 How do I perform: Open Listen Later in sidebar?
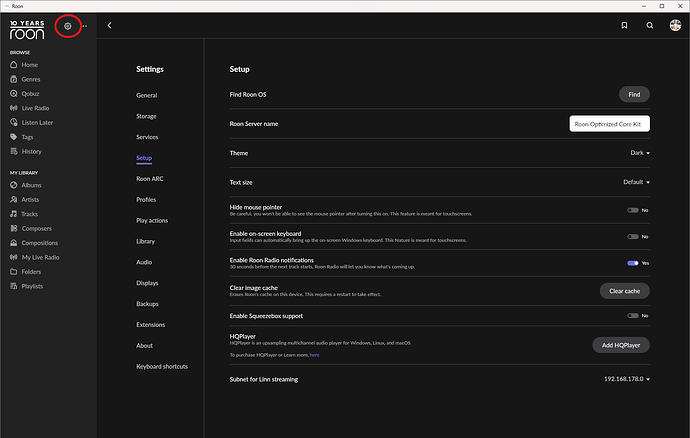pyautogui.click(x=31, y=123)
